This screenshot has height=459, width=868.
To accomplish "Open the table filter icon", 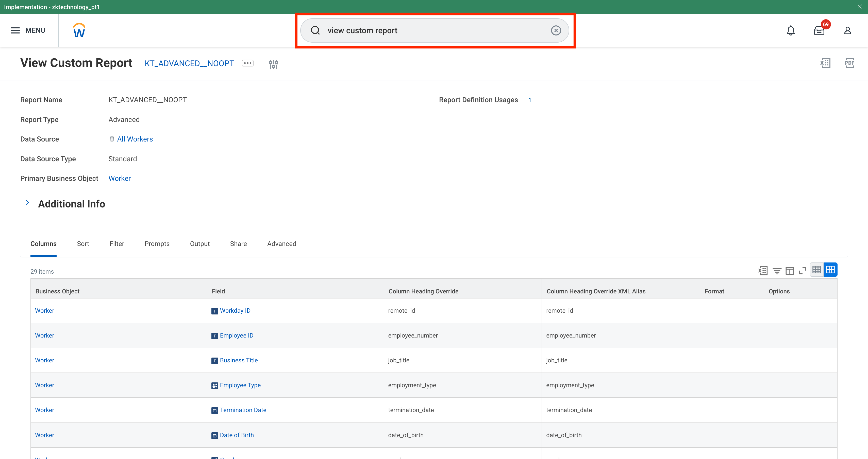I will tap(777, 270).
